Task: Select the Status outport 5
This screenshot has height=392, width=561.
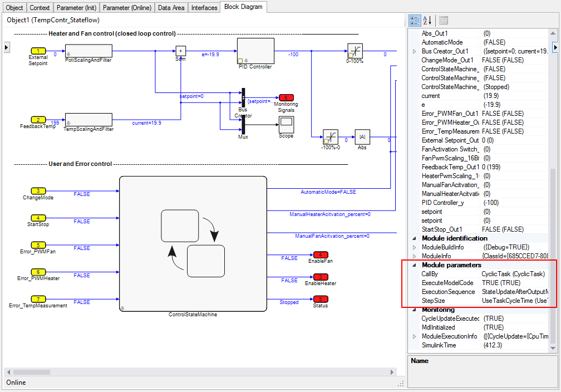Action: point(321,299)
